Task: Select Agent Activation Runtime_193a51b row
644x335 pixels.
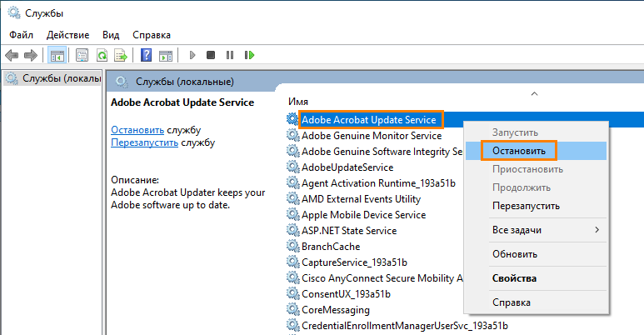Action: coord(379,182)
